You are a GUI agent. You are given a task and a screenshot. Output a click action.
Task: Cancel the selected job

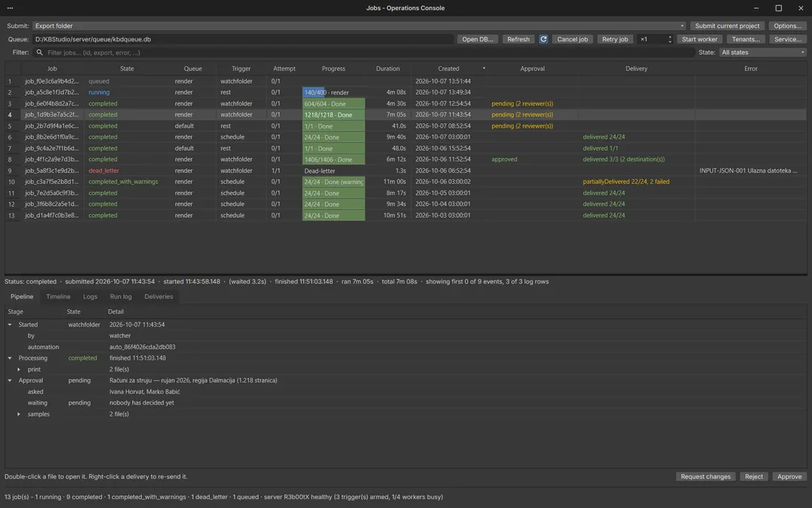572,39
